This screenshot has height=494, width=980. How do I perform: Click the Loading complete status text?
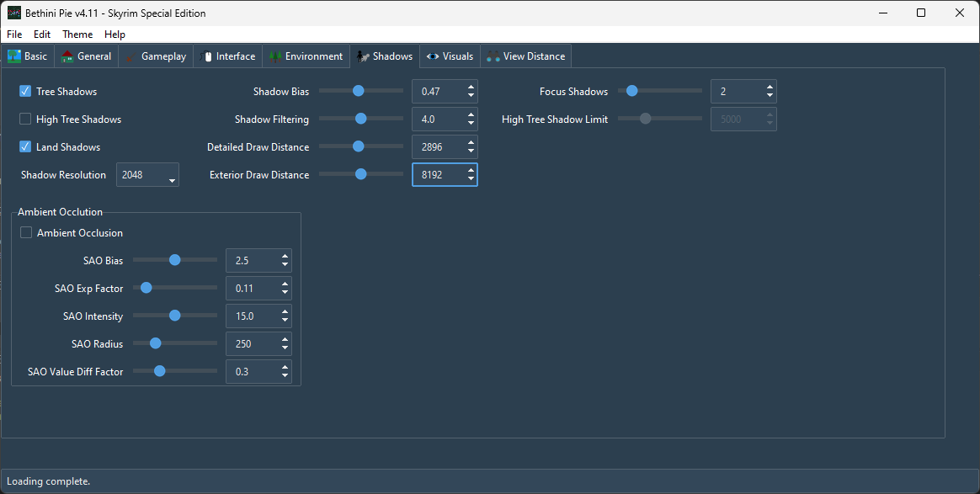click(48, 481)
